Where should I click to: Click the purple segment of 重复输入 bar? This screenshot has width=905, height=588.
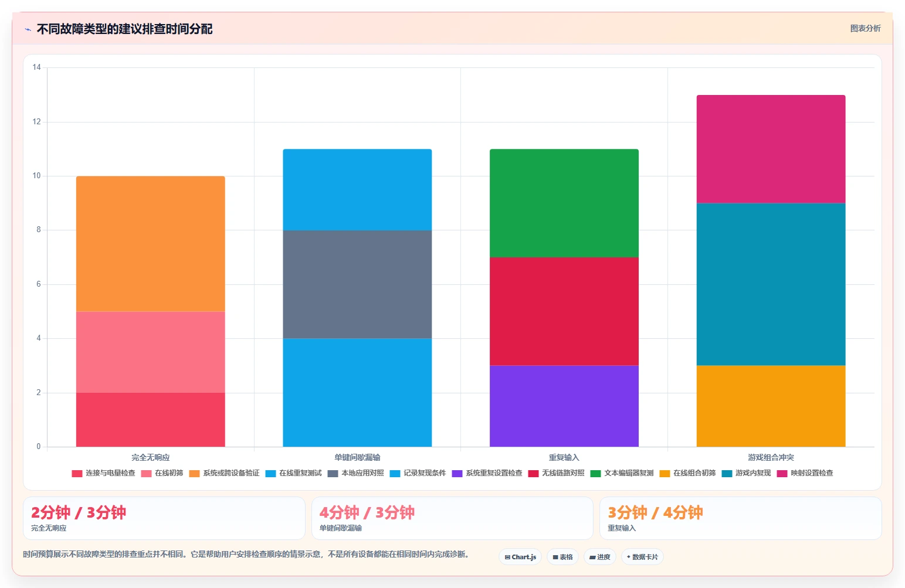coord(564,406)
